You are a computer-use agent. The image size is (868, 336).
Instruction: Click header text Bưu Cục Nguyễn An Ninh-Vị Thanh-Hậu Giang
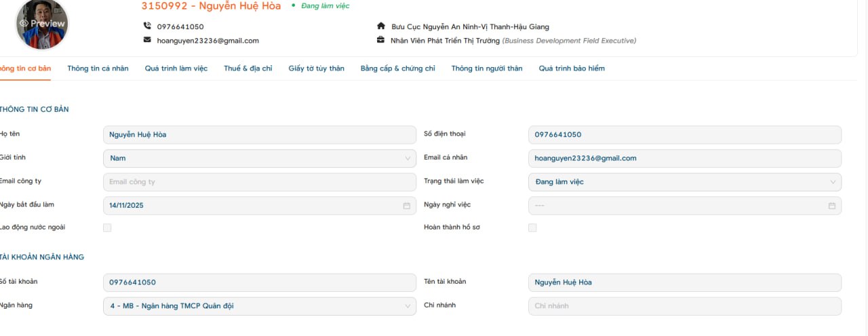tap(471, 26)
